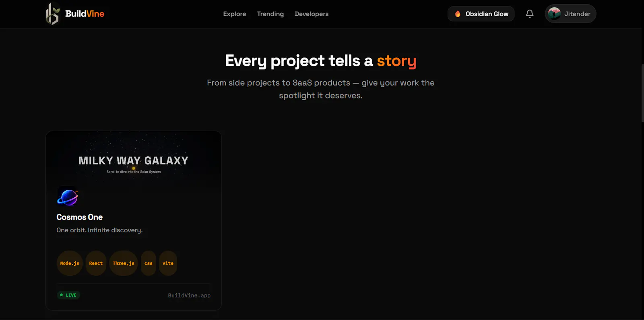The height and width of the screenshot is (320, 644).
Task: Click the flame icon in theme button
Action: (458, 14)
